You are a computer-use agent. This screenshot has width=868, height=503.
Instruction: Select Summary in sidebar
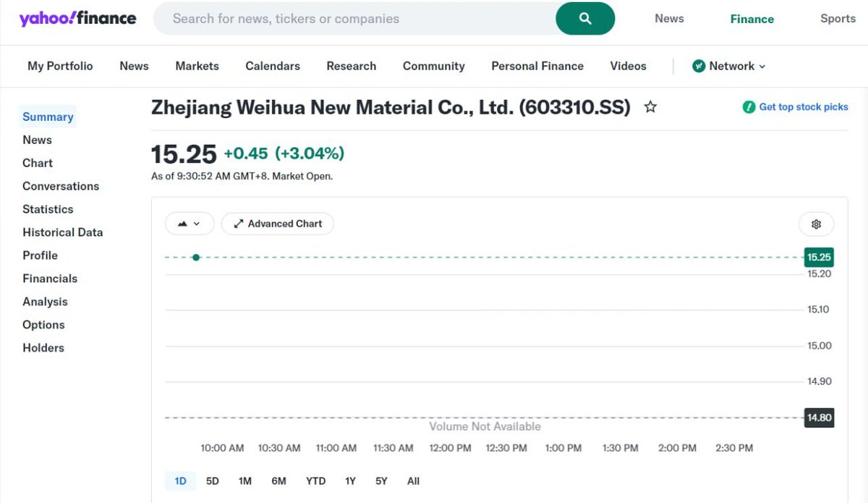pos(48,117)
